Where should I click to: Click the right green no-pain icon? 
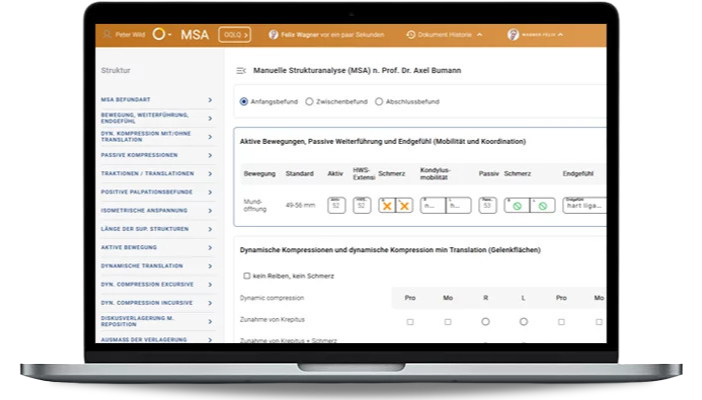(x=543, y=206)
